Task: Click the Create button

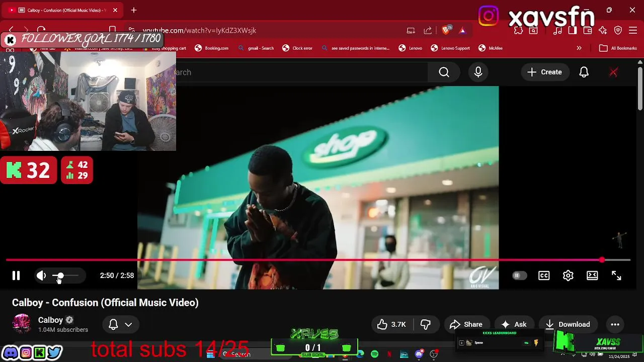Action: coord(545,72)
